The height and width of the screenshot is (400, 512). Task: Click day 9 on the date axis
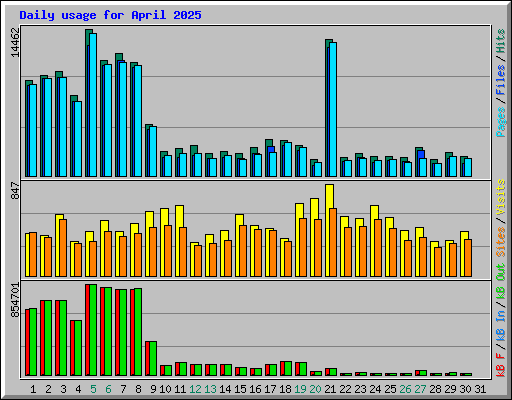pyautogui.click(x=153, y=389)
